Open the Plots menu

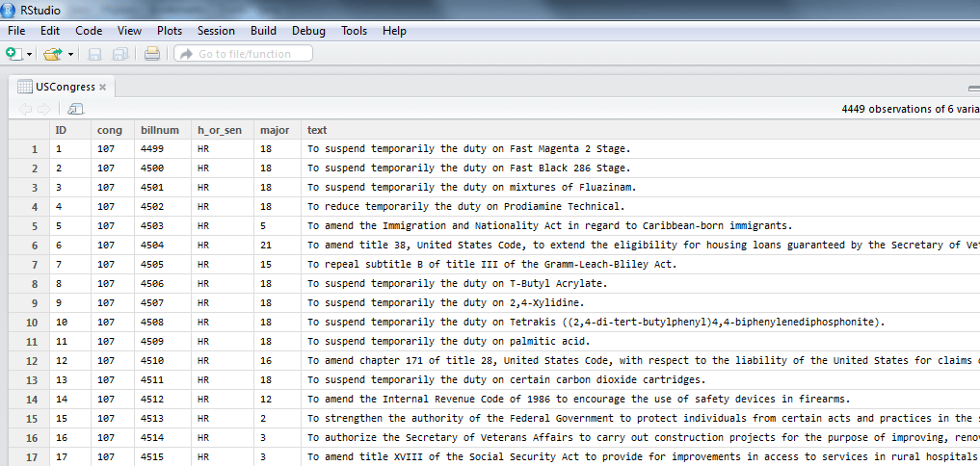tap(170, 31)
